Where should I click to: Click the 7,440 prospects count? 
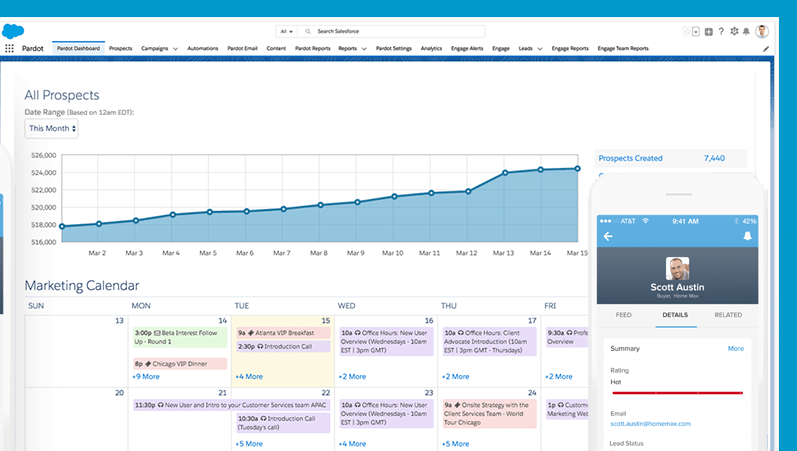[x=714, y=158]
